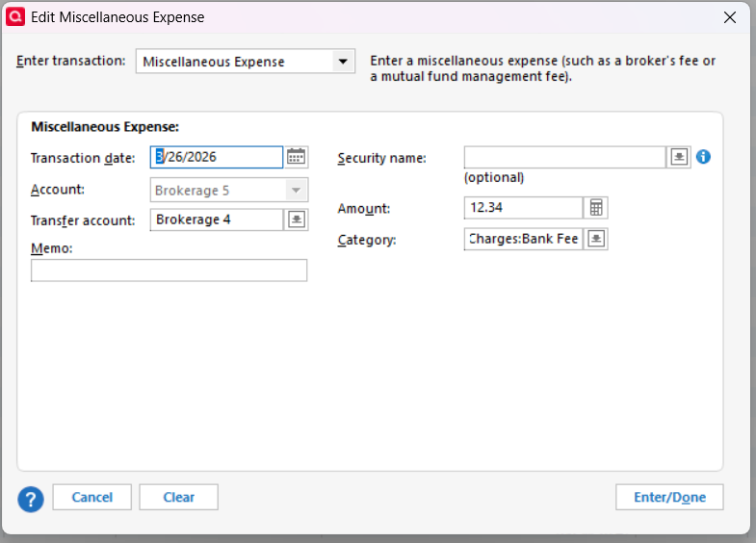Click the 'Transaction date:' label
756x543 pixels.
point(83,158)
